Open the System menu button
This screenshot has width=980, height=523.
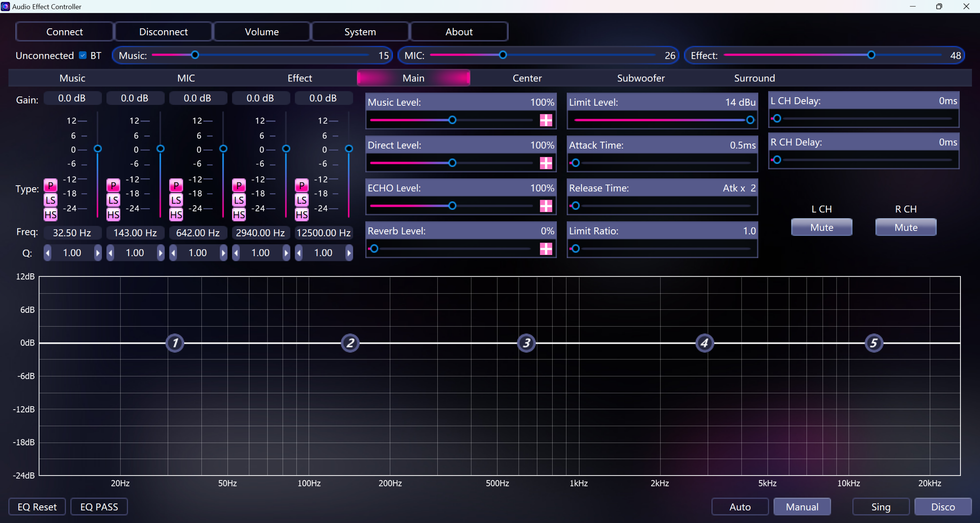pyautogui.click(x=360, y=32)
